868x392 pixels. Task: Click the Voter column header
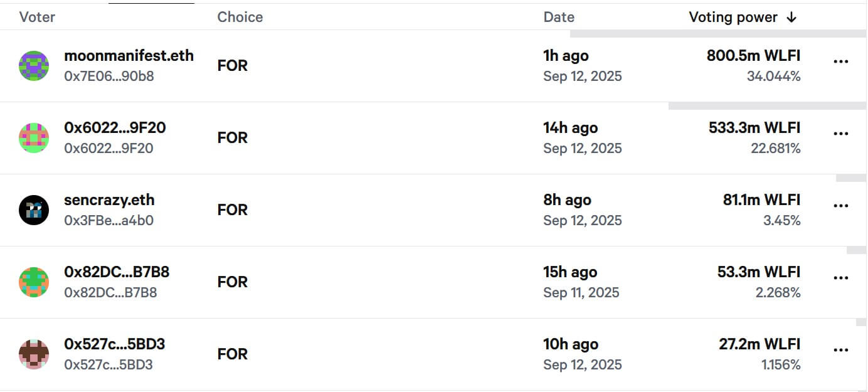(38, 17)
